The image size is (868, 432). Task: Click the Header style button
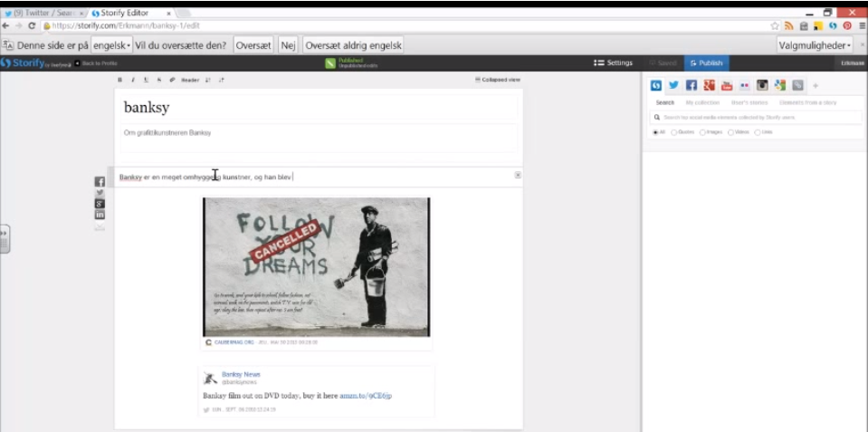tap(190, 80)
